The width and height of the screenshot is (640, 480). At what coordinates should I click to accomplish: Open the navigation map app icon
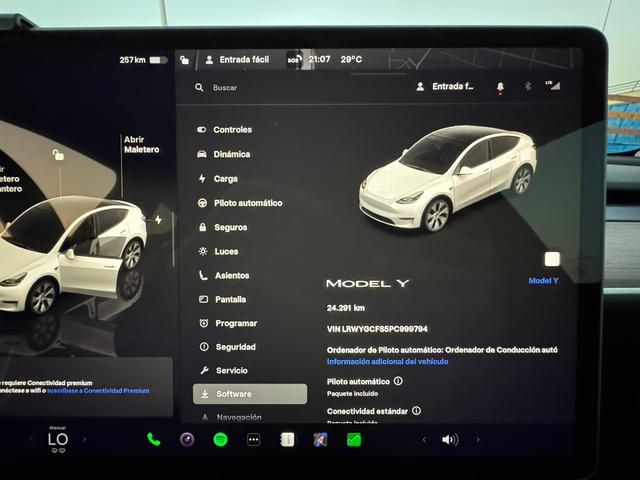[320, 440]
